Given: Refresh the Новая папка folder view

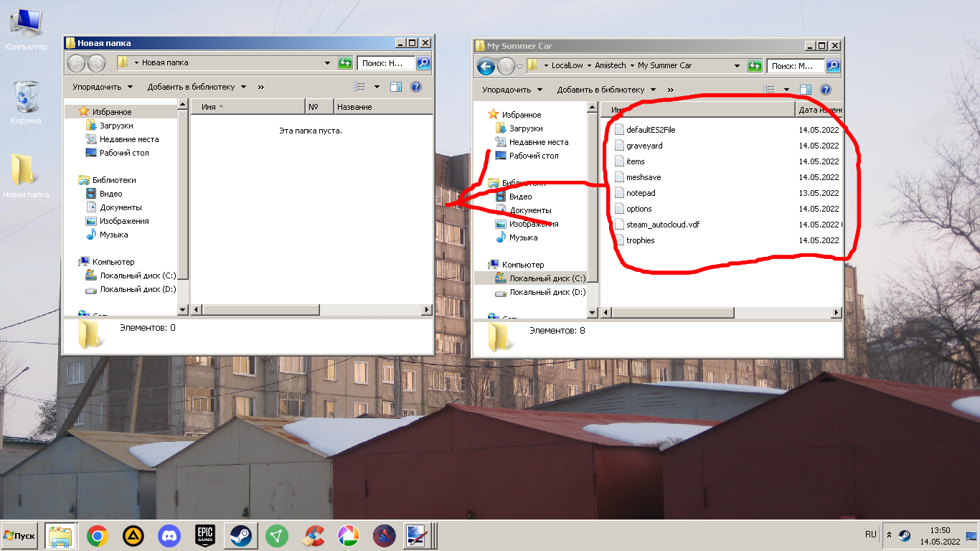Looking at the screenshot, I should (345, 63).
